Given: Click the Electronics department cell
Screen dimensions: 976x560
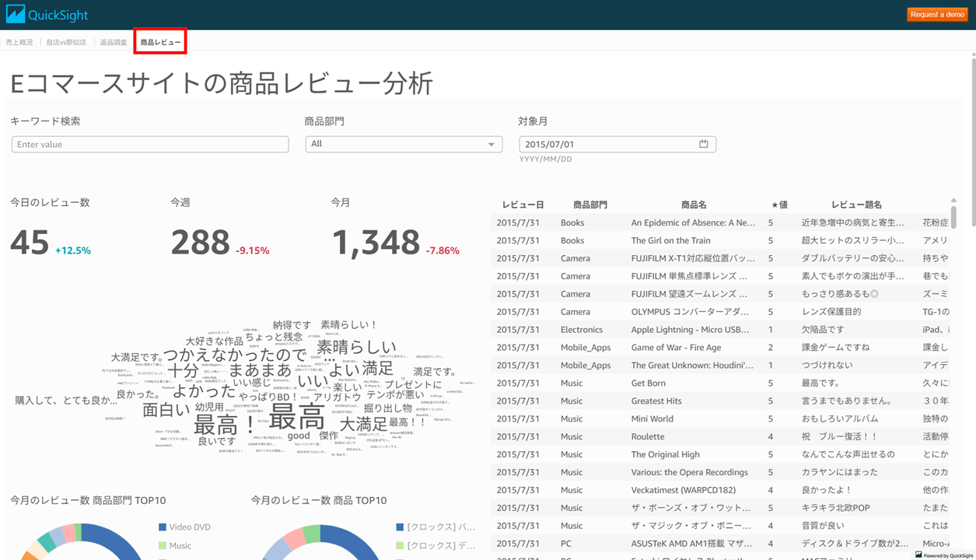Looking at the screenshot, I should tap(582, 330).
